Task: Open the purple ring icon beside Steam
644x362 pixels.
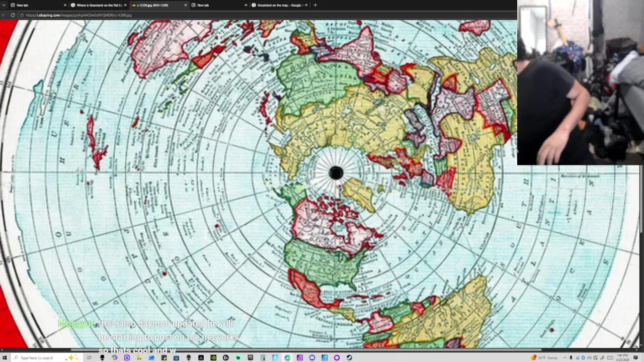Action: 337,357
